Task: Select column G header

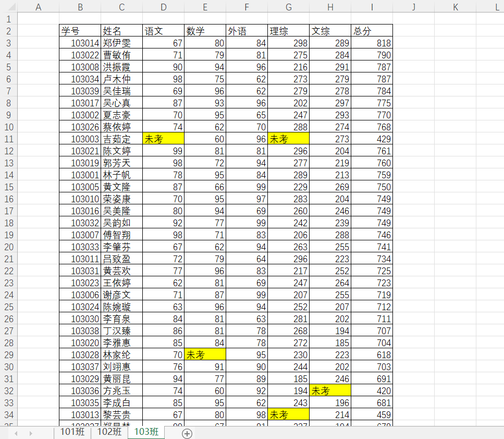Action: coord(288,7)
